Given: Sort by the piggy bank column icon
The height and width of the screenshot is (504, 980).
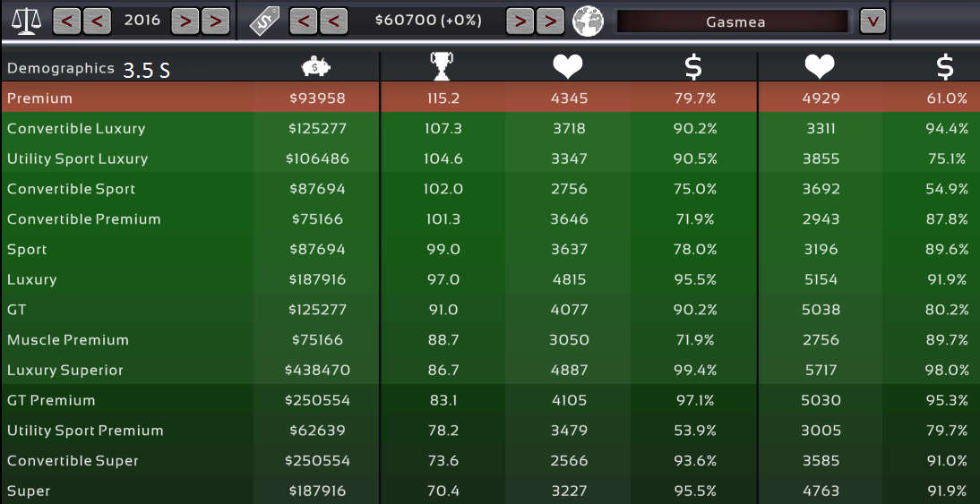Looking at the screenshot, I should pyautogui.click(x=316, y=67).
